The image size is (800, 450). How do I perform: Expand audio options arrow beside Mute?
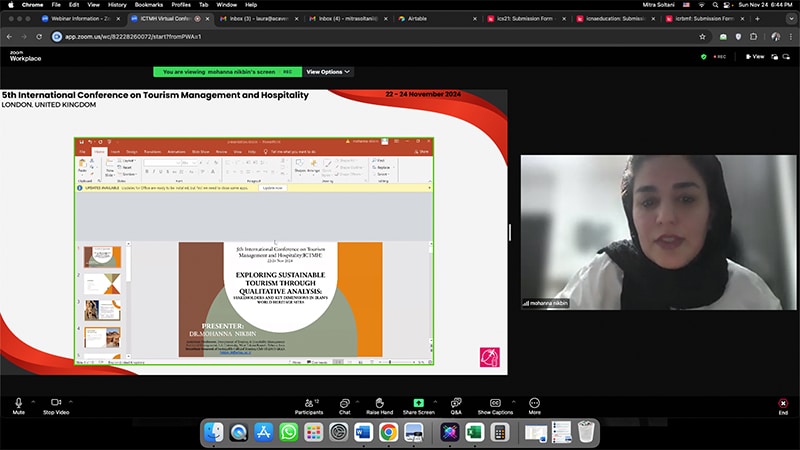33,400
